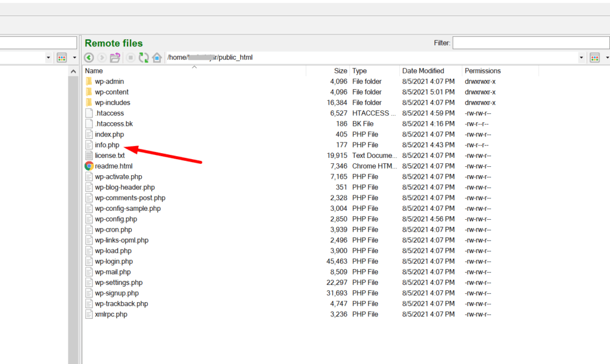Click the Filter input field
610x364 pixels.
point(531,43)
